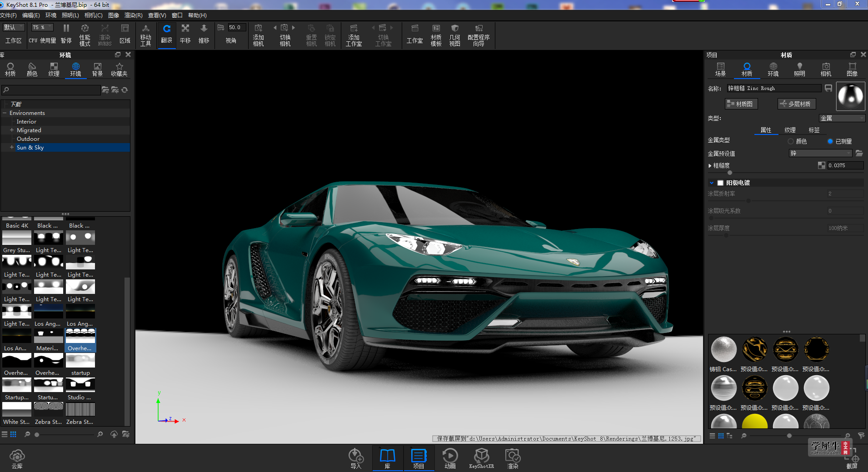Edit the material name field
Screen dimensions: 868x472
(774, 88)
